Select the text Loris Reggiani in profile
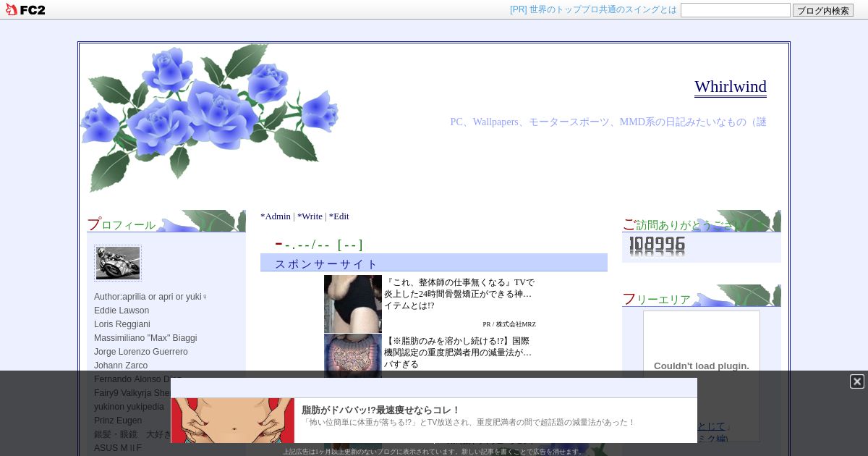The height and width of the screenshot is (456, 868). tap(122, 324)
